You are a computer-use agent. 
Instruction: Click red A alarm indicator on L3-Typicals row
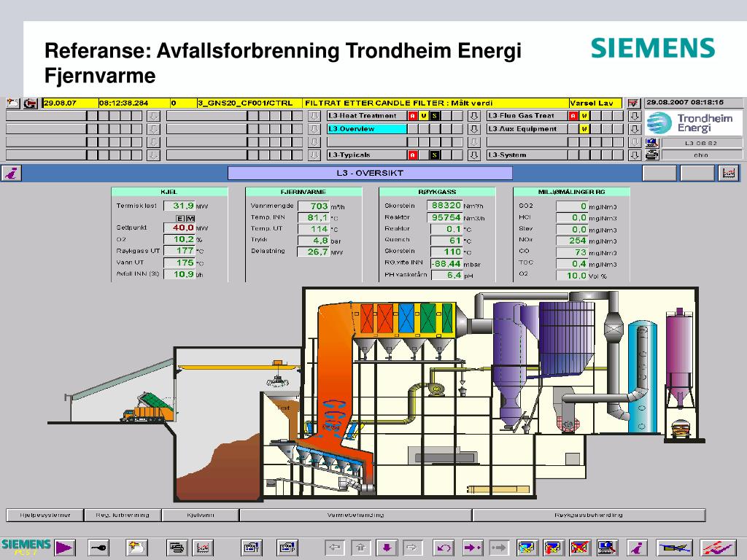click(413, 155)
